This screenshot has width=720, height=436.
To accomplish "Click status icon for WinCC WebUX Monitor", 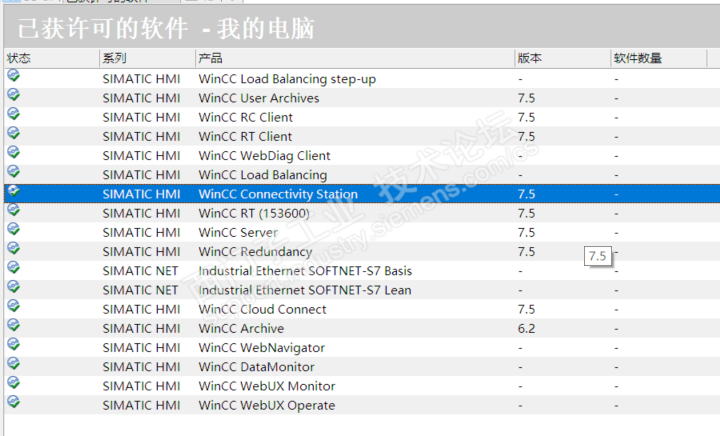I will tap(13, 383).
